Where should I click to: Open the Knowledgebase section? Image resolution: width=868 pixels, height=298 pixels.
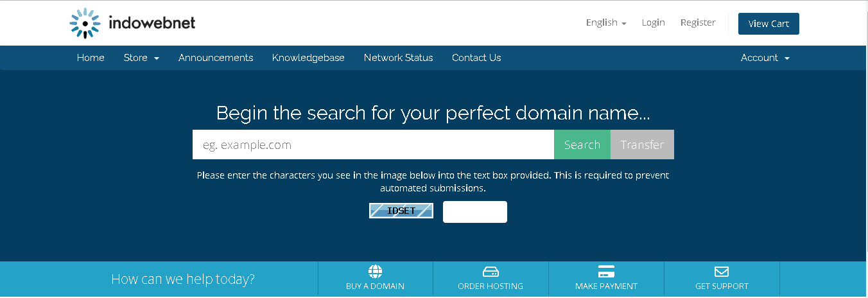(308, 58)
